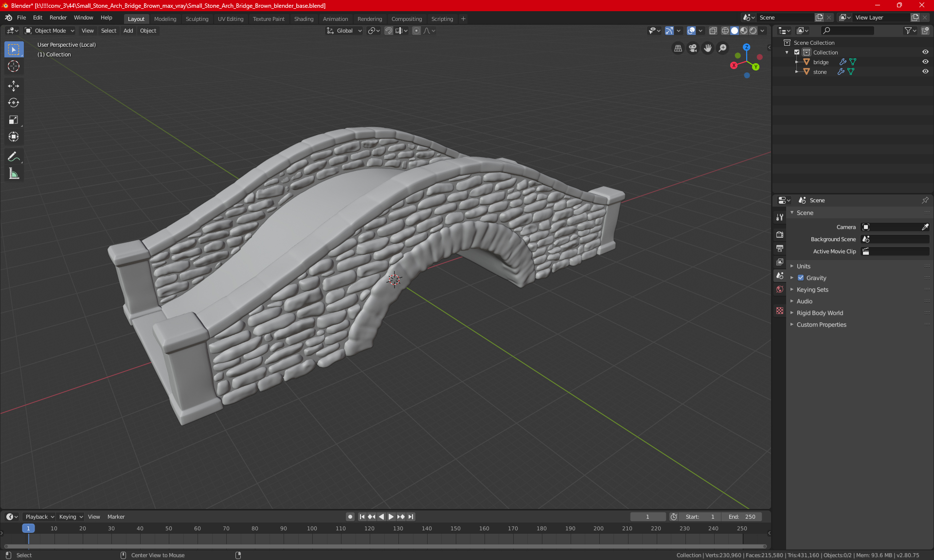
Task: Select the 3D Cursor tool
Action: (x=14, y=67)
